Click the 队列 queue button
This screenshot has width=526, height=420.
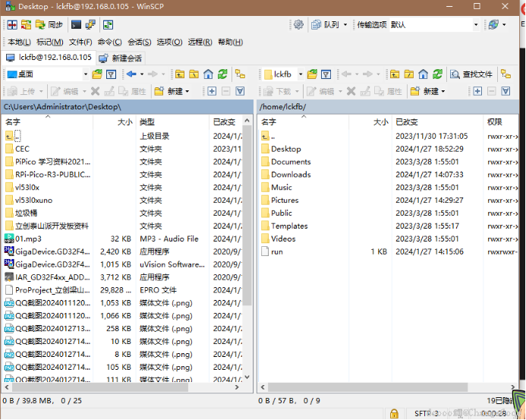326,25
